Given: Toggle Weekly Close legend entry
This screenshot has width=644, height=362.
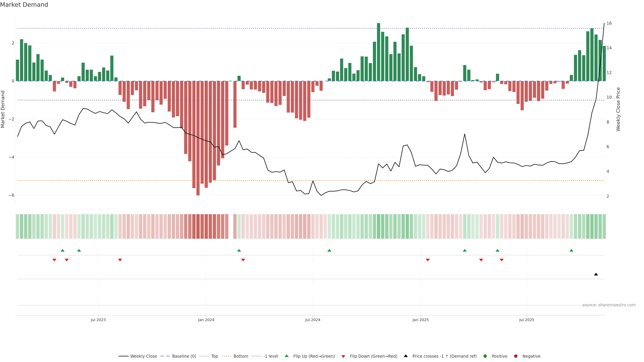Looking at the screenshot, I should (x=143, y=356).
